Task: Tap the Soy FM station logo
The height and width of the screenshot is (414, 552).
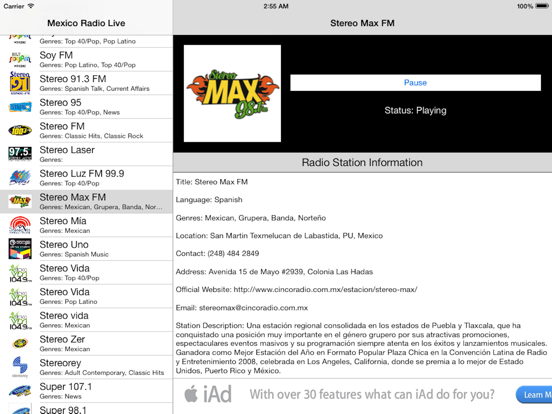Action: [x=20, y=59]
